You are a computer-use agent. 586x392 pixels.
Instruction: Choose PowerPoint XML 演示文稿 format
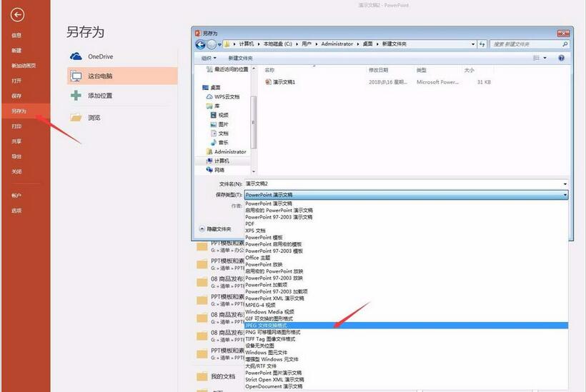click(x=274, y=298)
